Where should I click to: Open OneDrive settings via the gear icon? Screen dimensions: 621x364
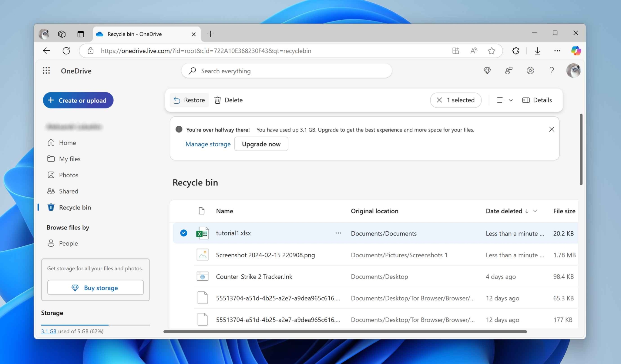coord(530,71)
